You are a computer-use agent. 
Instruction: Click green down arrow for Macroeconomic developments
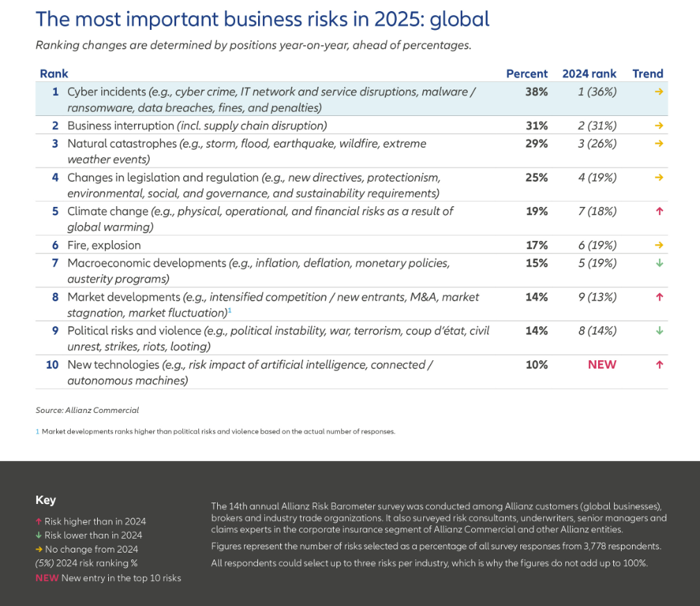tap(659, 263)
